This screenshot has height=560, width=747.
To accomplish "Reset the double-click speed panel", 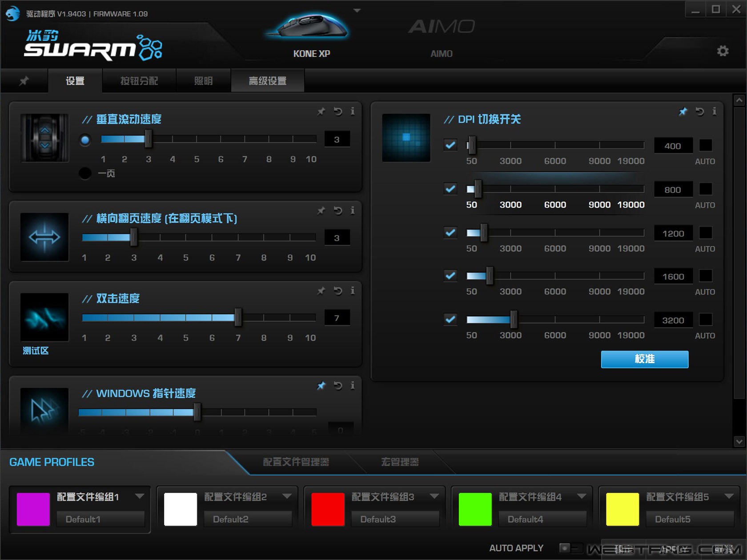I will tap(338, 291).
